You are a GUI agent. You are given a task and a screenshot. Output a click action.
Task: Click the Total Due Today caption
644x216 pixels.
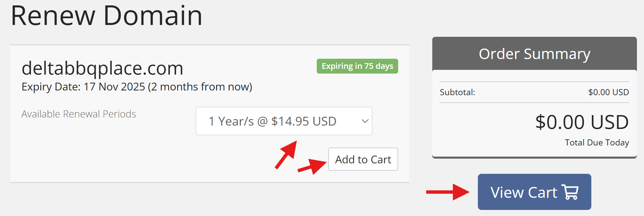[597, 143]
